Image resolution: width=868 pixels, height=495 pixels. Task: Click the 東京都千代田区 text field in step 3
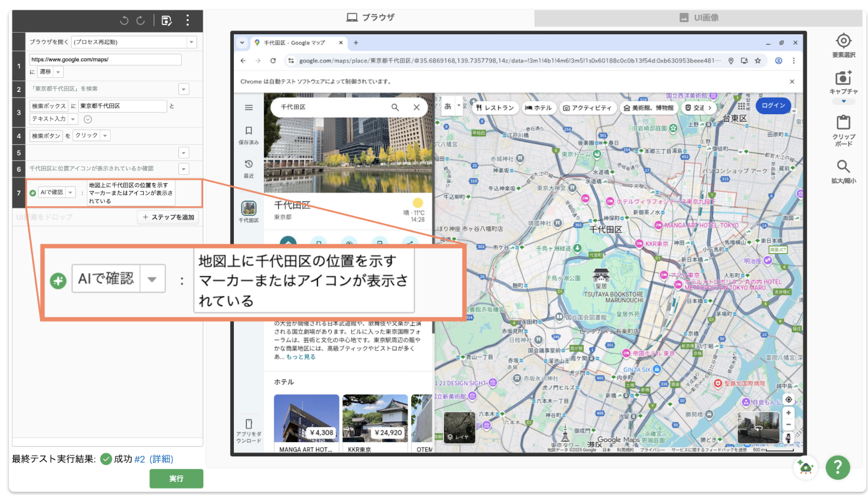[122, 106]
